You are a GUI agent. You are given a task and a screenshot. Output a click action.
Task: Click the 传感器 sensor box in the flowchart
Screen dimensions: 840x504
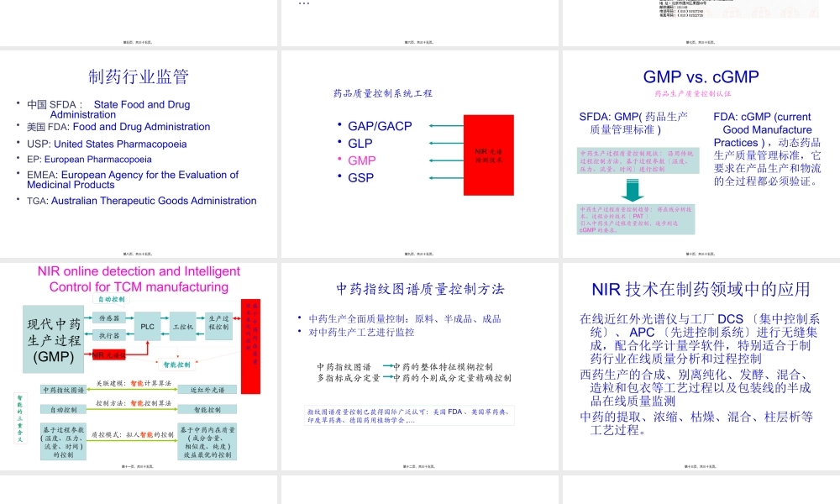[x=109, y=318]
